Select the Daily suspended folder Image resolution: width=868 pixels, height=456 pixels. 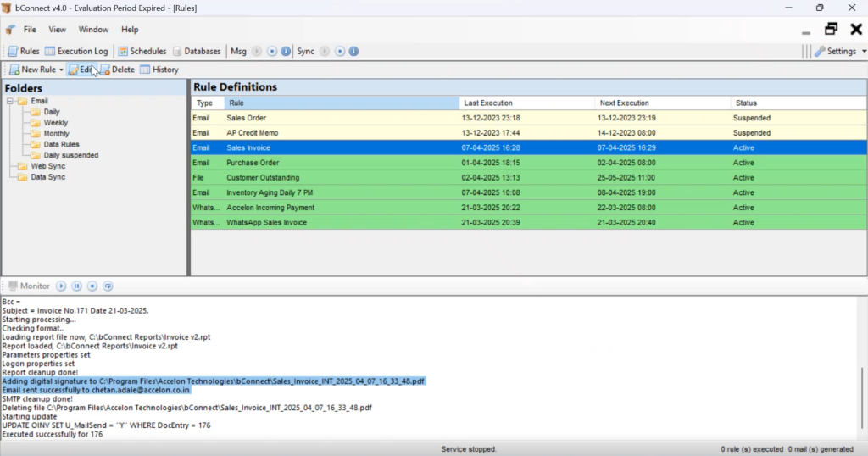click(x=70, y=155)
